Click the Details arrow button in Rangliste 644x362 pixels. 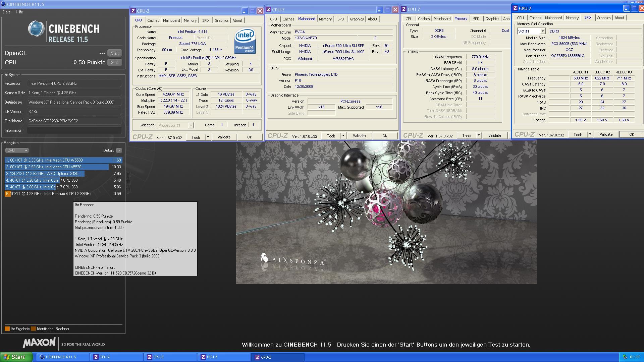coord(119,150)
